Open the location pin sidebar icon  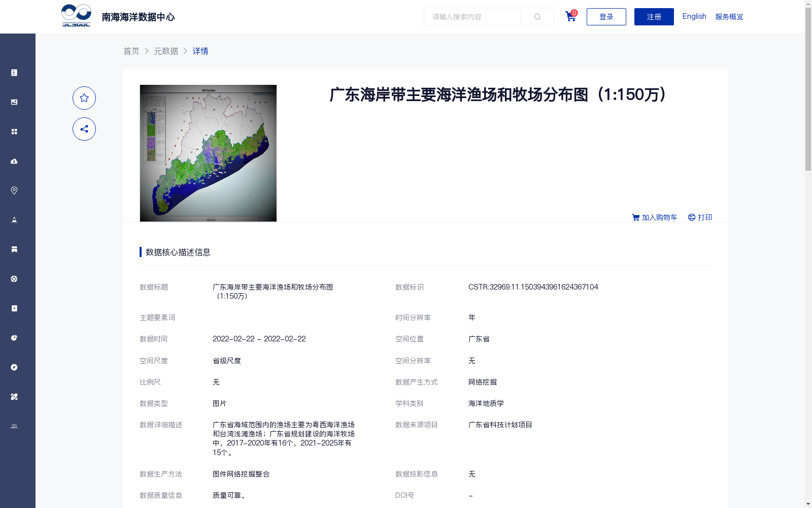14,190
